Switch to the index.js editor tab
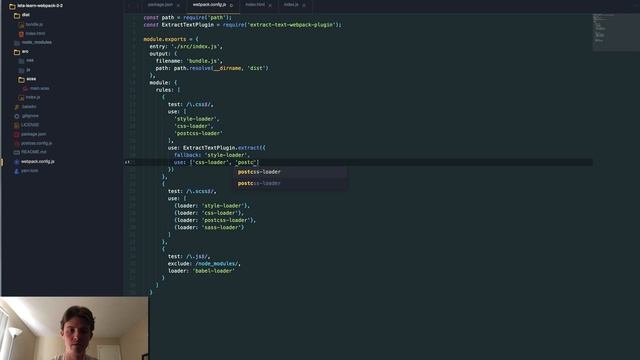 [x=291, y=5]
